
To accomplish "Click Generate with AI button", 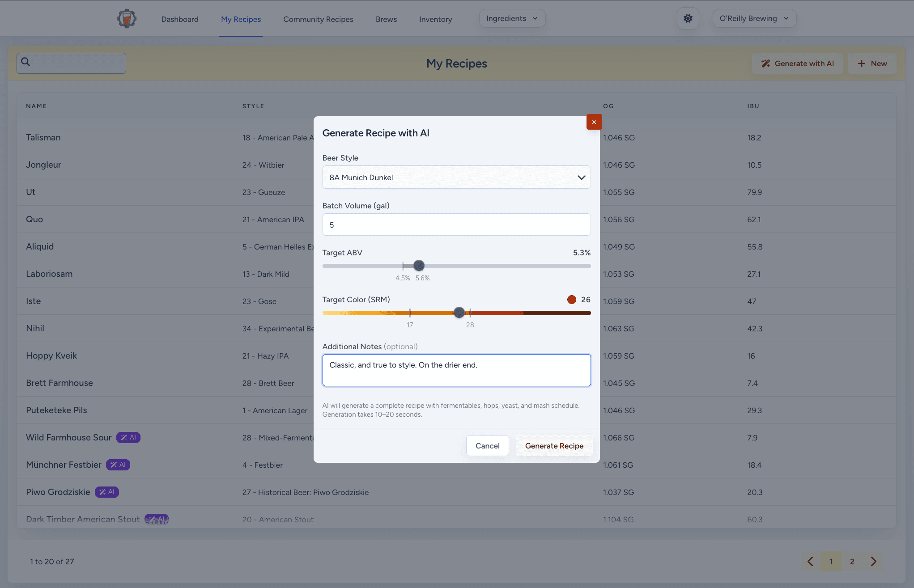I will tap(797, 63).
